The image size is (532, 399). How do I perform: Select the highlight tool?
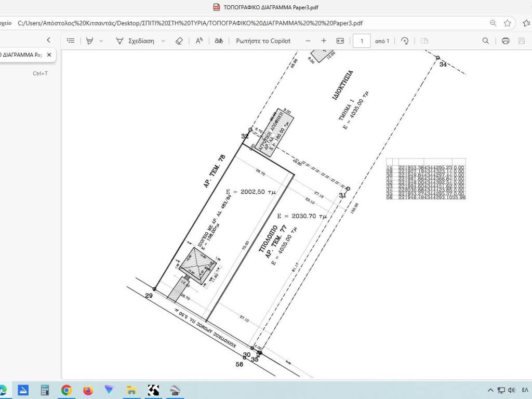tap(90, 41)
